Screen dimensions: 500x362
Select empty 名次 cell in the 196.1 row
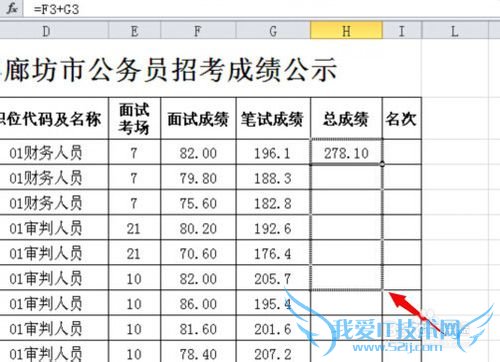[x=402, y=152]
